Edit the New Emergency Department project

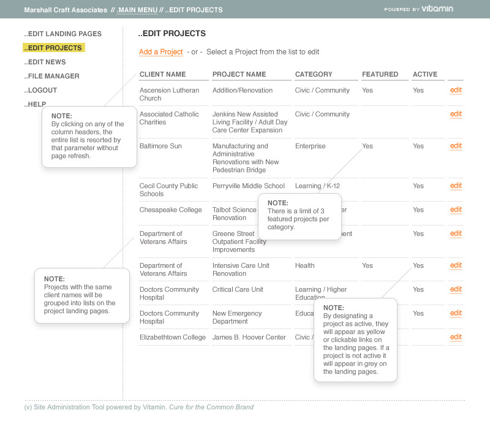(x=456, y=313)
